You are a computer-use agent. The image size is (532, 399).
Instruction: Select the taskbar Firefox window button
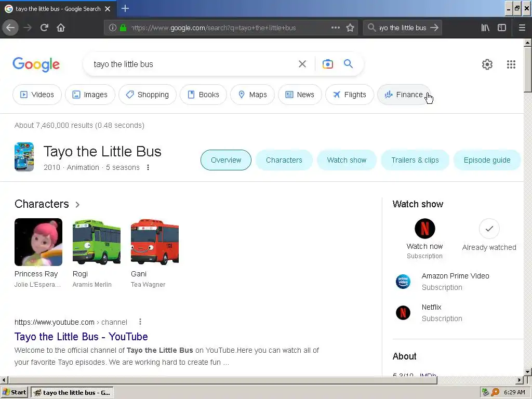(x=72, y=393)
